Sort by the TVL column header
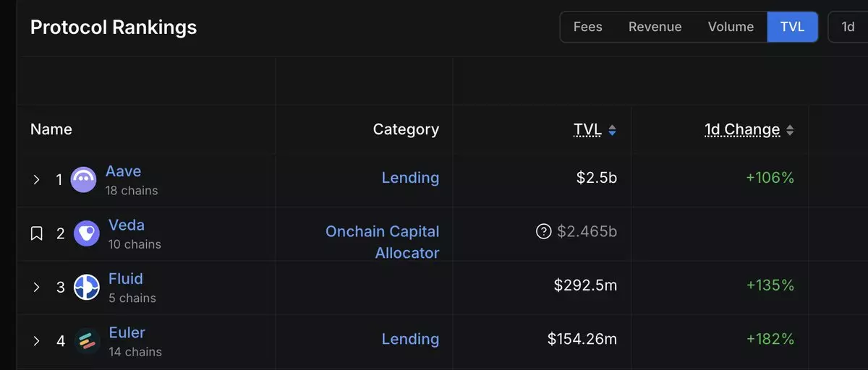 click(x=587, y=129)
